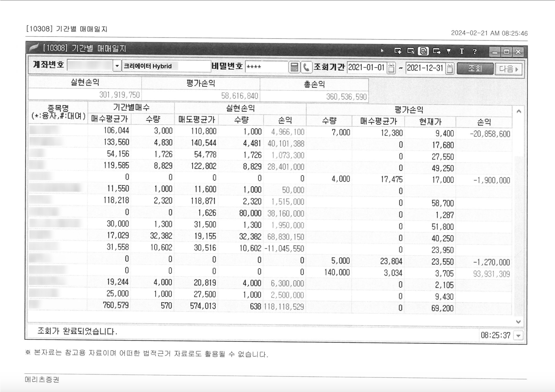This screenshot has height=392, width=555.
Task: Select the buy average cell 760,579
Action: pyautogui.click(x=109, y=305)
